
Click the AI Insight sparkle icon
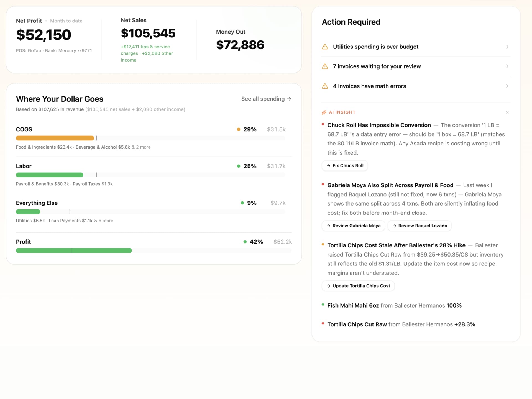coord(324,112)
